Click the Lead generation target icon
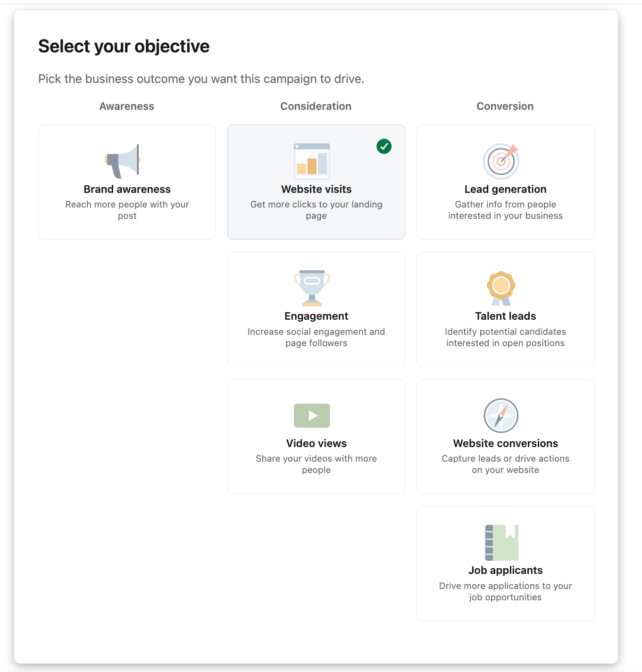642x672 pixels. (501, 161)
